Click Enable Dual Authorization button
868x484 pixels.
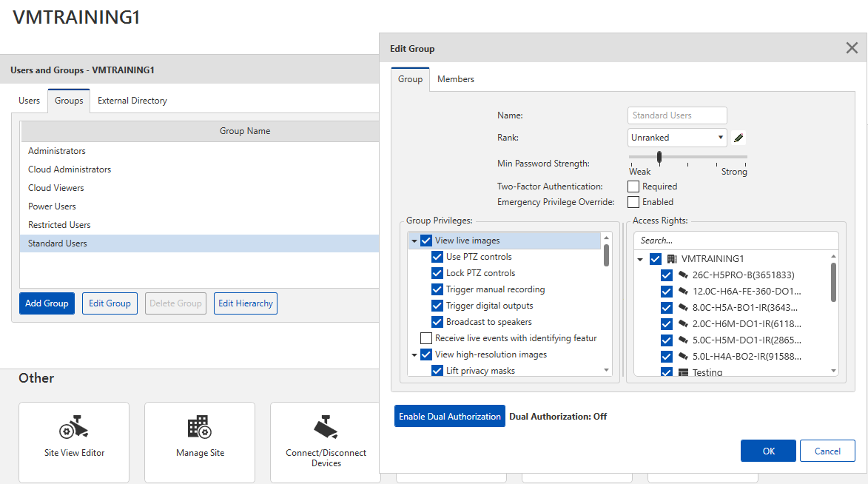[449, 417]
